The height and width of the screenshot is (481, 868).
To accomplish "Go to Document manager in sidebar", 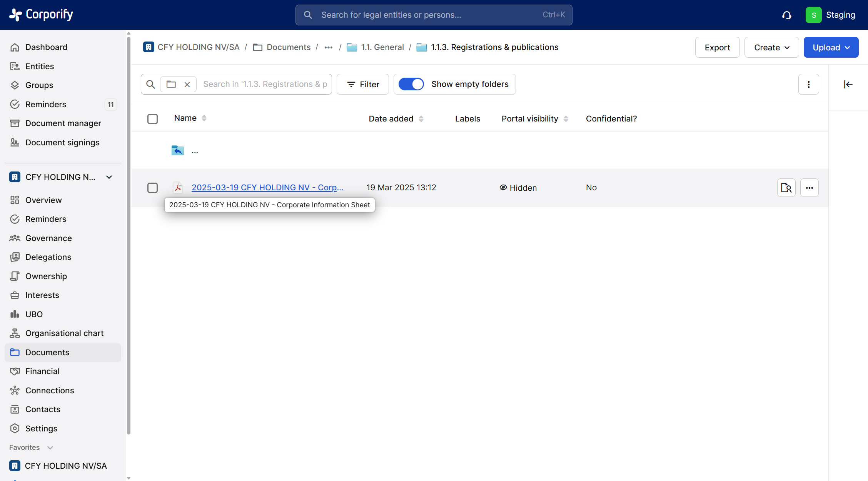I will click(63, 123).
